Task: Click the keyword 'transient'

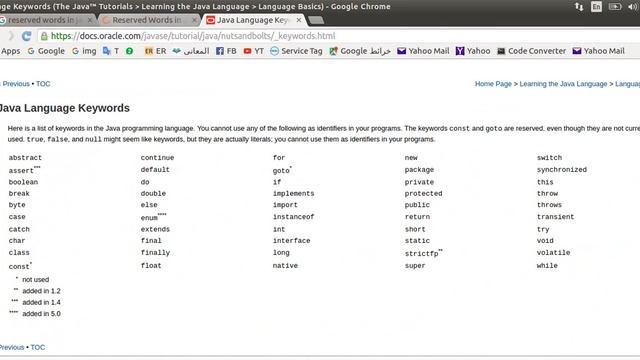Action: pyautogui.click(x=556, y=217)
